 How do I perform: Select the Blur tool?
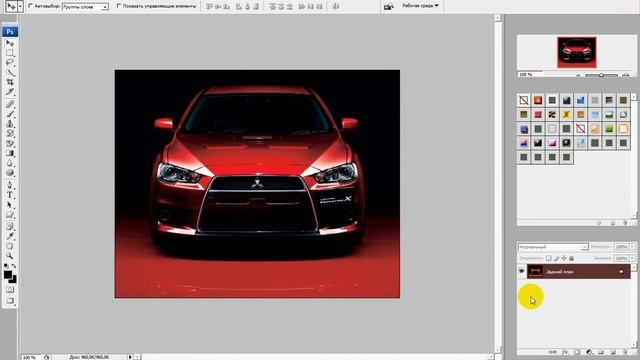10,163
